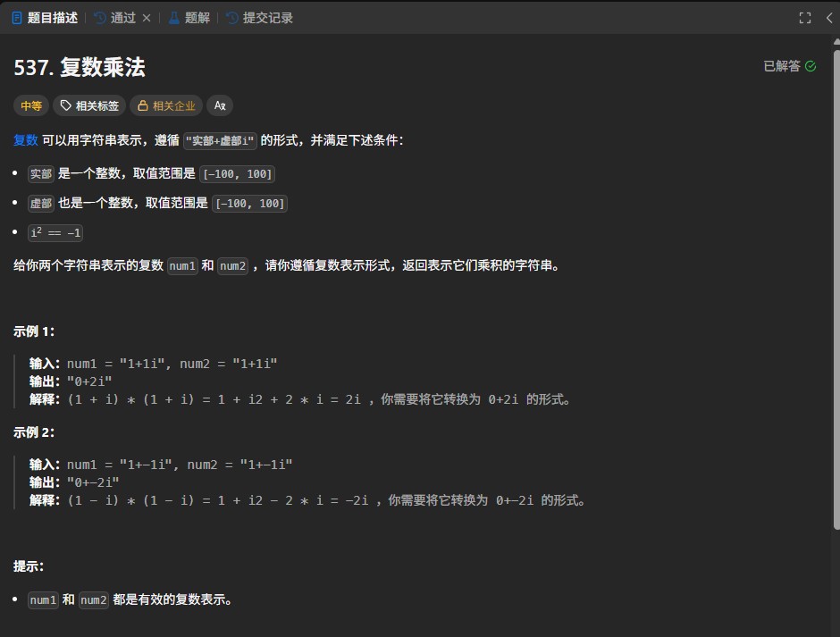Click the i² == -1 expression

(55, 232)
